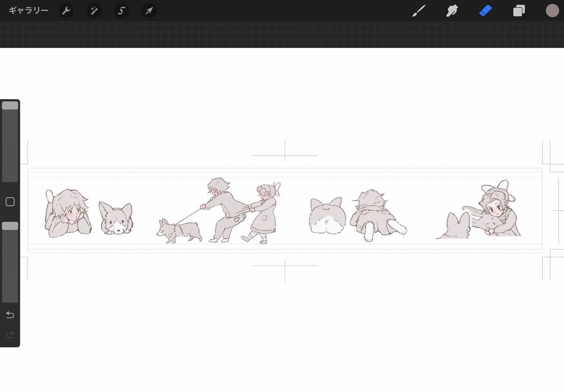Click the brush opacity slider handle
The height and width of the screenshot is (392, 564).
10,226
